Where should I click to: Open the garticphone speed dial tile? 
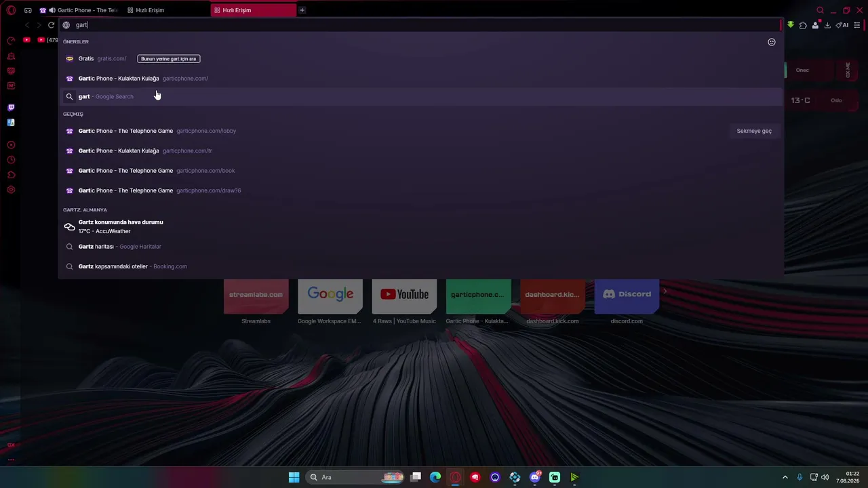pyautogui.click(x=478, y=296)
